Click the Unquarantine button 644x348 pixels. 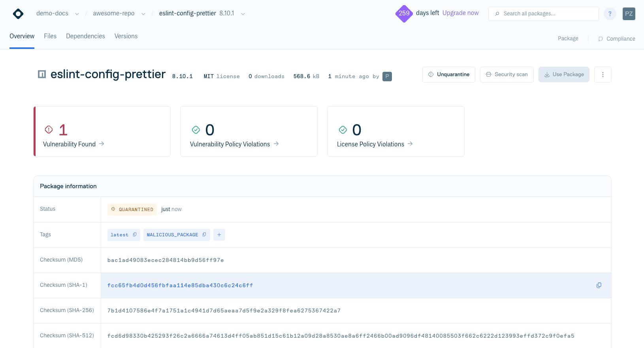click(448, 75)
